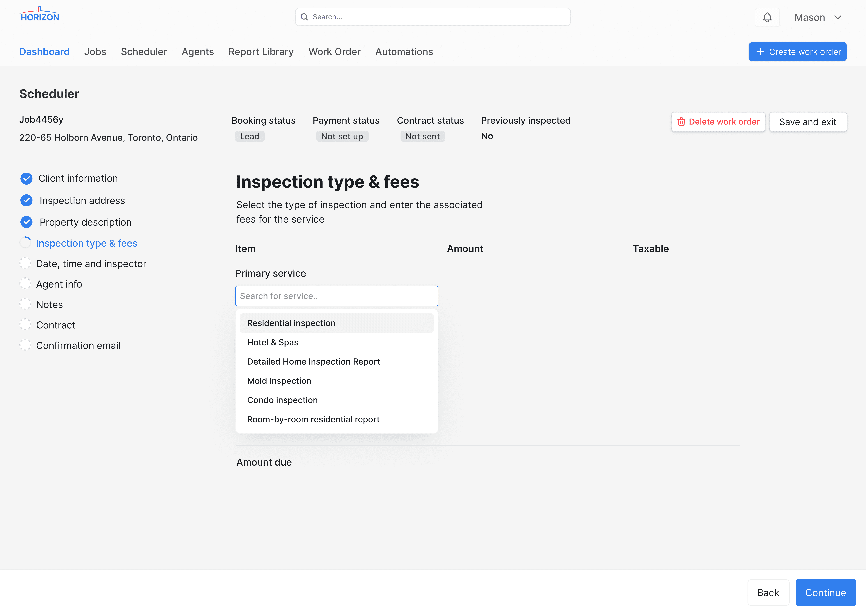This screenshot has width=866, height=616.
Task: Jump to Date, time and inspector step
Action: click(x=91, y=264)
